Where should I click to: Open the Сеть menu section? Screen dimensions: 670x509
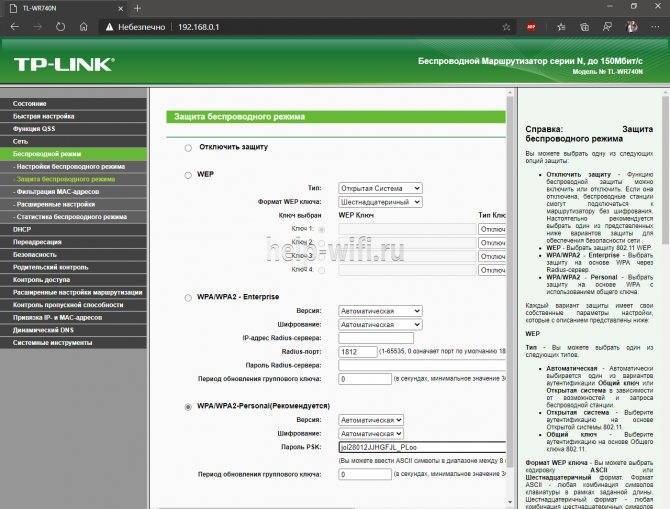coord(73,141)
